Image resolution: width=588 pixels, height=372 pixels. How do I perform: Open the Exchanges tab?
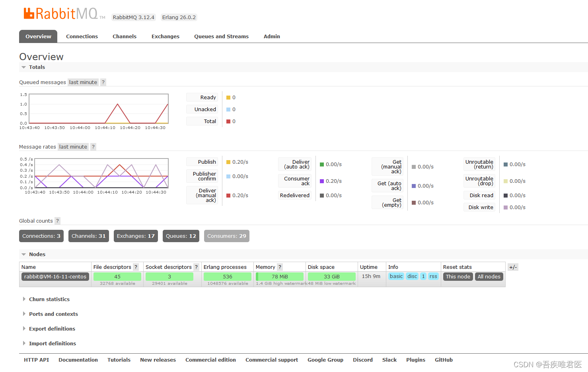tap(165, 37)
